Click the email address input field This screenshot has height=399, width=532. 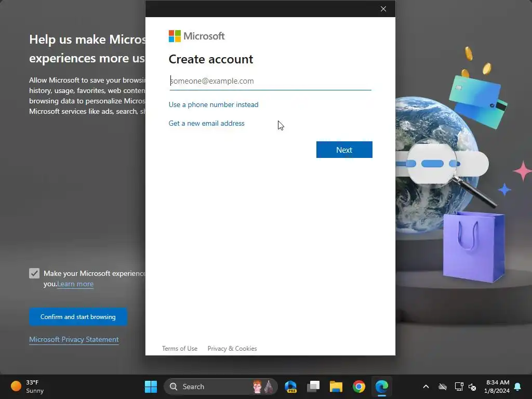(x=270, y=81)
